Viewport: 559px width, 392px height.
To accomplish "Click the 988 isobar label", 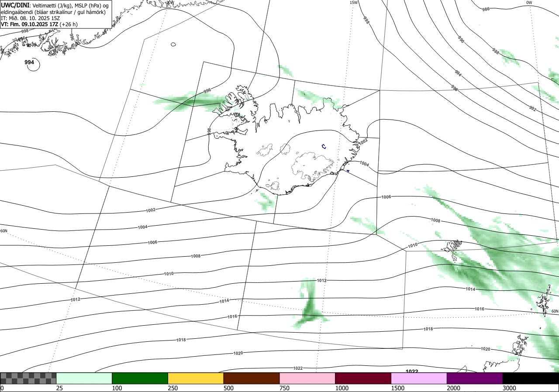I will point(496,52).
